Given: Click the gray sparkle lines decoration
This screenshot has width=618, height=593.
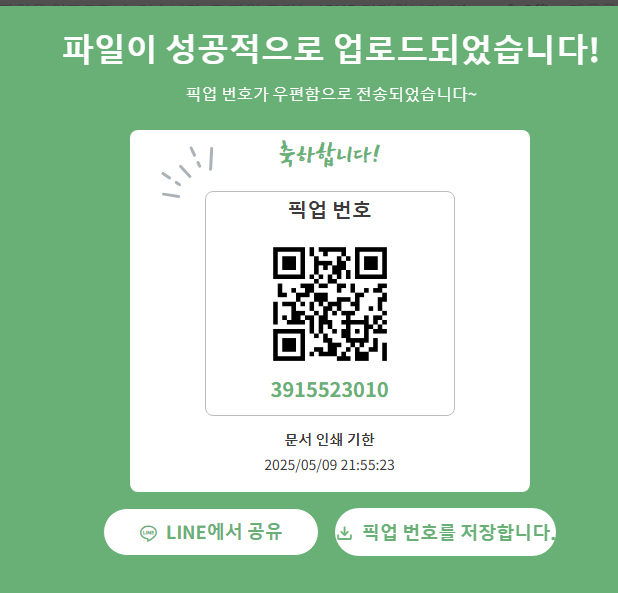Looking at the screenshot, I should (x=188, y=172).
